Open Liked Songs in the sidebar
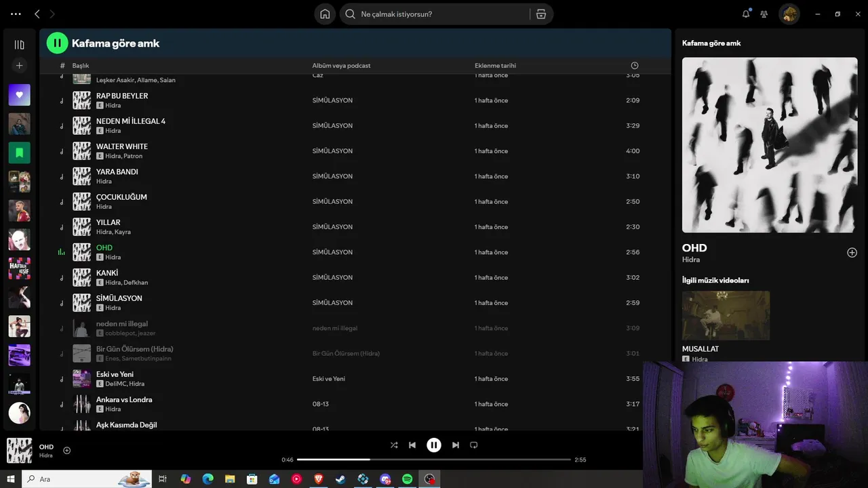Screen dimensions: 868x488 [19, 95]
